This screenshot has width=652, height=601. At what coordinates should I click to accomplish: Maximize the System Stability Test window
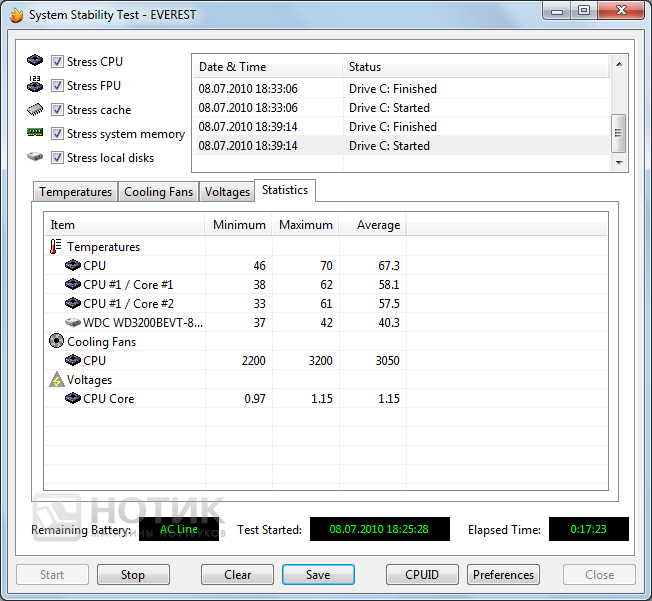click(584, 10)
